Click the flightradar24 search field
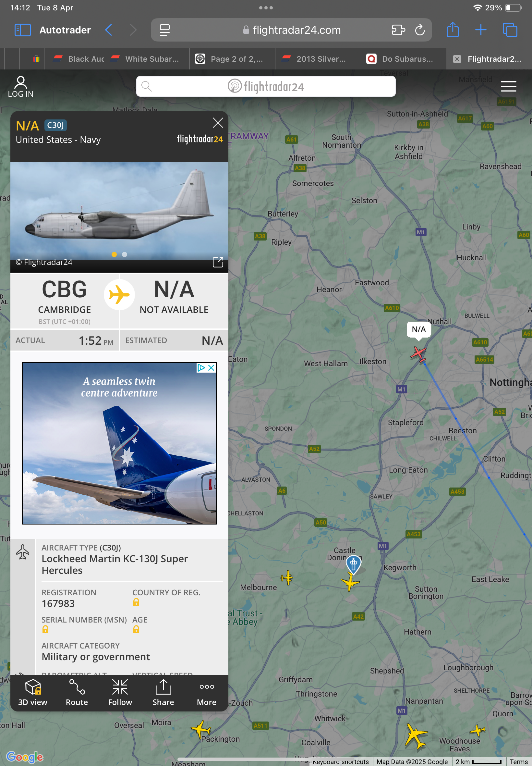This screenshot has width=532, height=766. click(266, 86)
